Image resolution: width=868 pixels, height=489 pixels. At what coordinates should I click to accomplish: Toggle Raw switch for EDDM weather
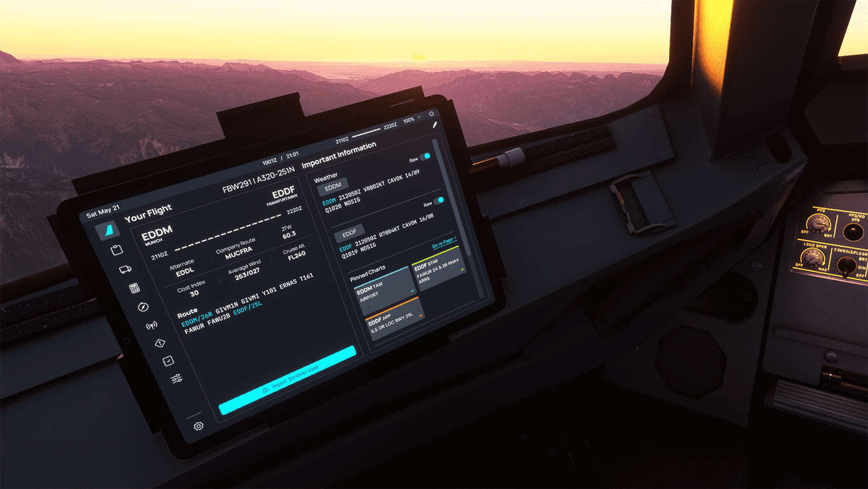point(425,156)
